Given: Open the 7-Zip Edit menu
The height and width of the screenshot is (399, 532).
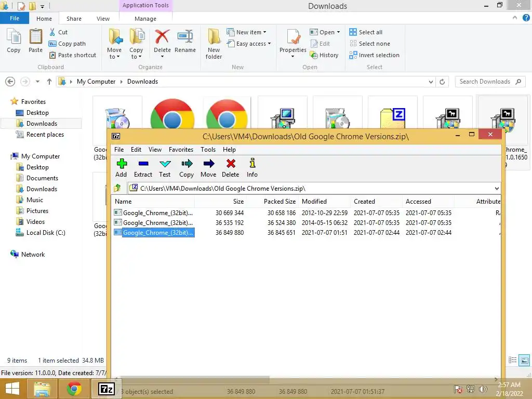Looking at the screenshot, I should (x=136, y=150).
